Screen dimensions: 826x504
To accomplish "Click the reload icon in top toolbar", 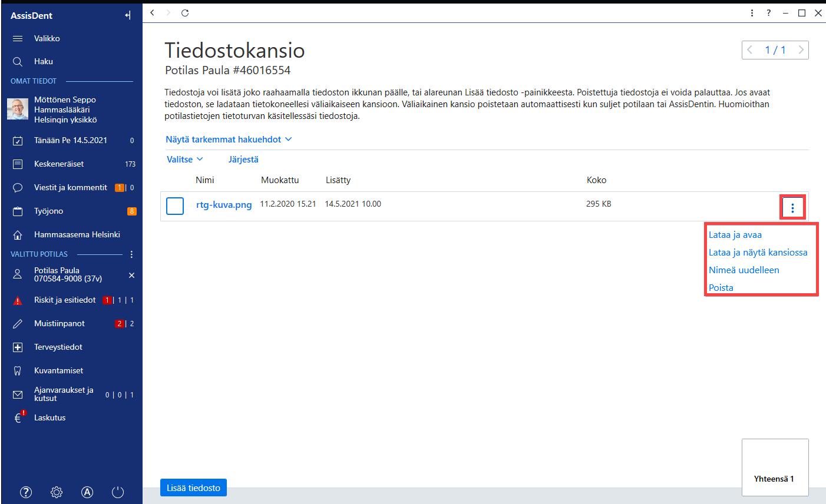I will pos(185,13).
